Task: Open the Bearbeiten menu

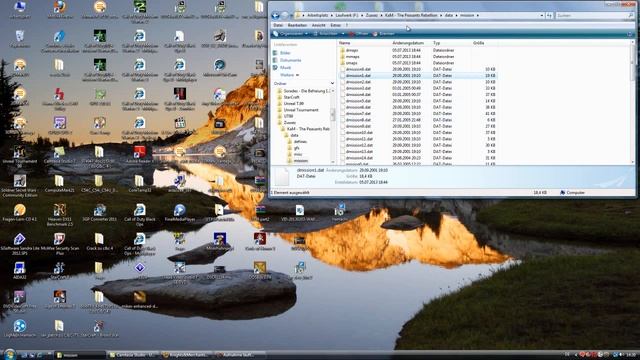Action: (297, 25)
